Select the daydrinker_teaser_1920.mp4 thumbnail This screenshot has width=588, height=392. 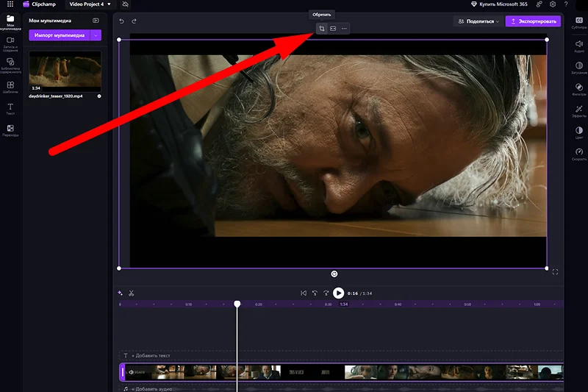[65, 71]
